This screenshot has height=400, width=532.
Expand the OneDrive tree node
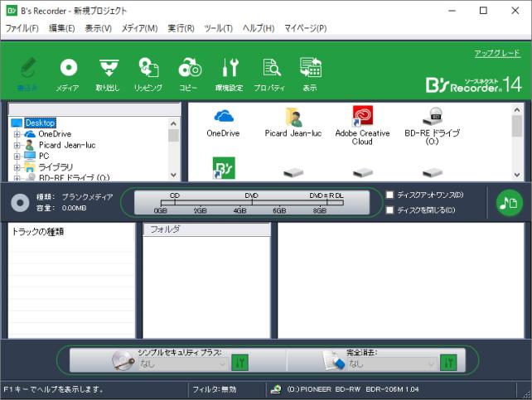click(17, 134)
